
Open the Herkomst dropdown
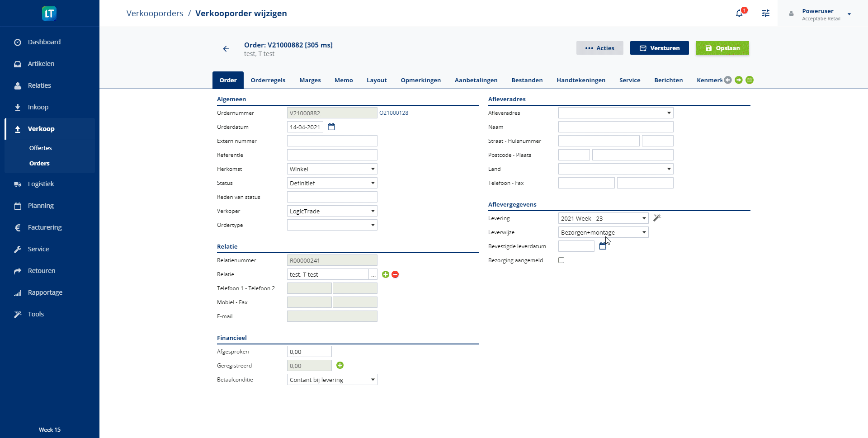[x=332, y=169]
